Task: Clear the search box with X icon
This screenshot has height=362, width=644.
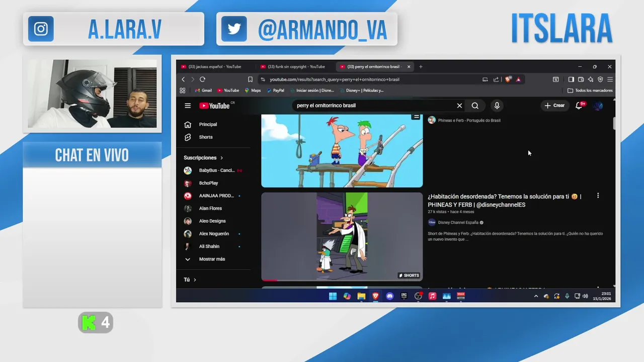Action: pyautogui.click(x=459, y=106)
